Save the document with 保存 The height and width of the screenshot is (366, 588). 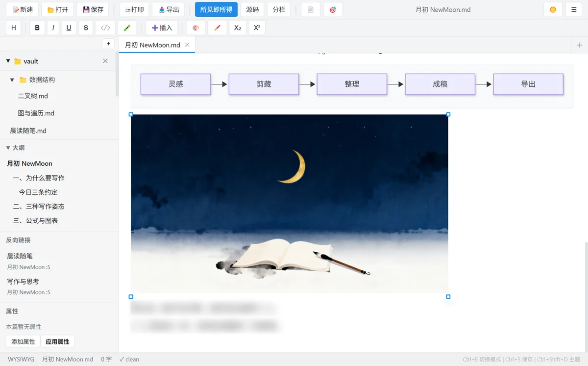(x=93, y=9)
